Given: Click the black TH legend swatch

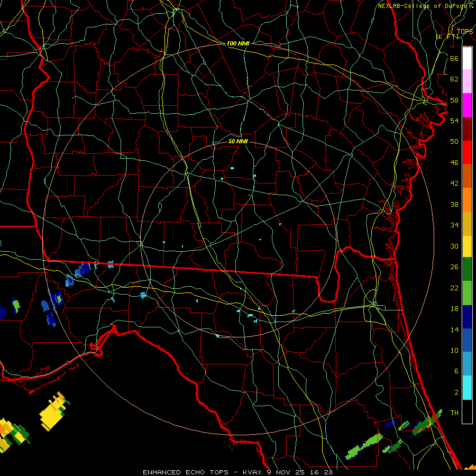Looking at the screenshot, I should (467, 411).
